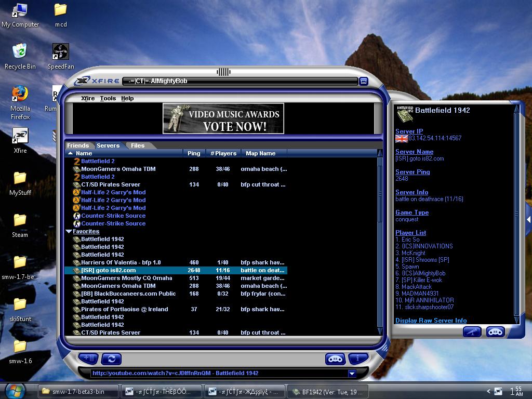Click player MADMAN4931 in the player list
This screenshot has height=399, width=532.
pos(417,294)
